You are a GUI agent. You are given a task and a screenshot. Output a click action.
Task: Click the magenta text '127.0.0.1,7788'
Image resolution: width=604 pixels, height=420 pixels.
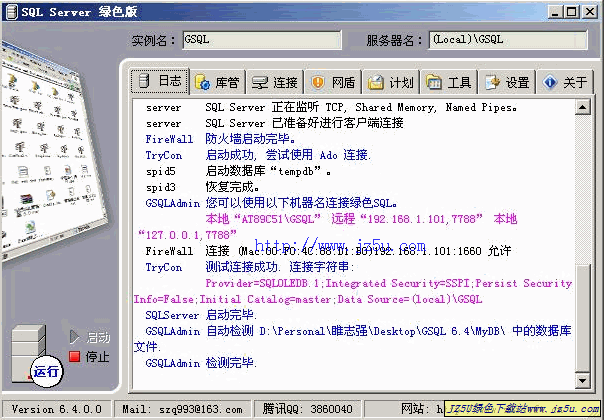pos(188,235)
